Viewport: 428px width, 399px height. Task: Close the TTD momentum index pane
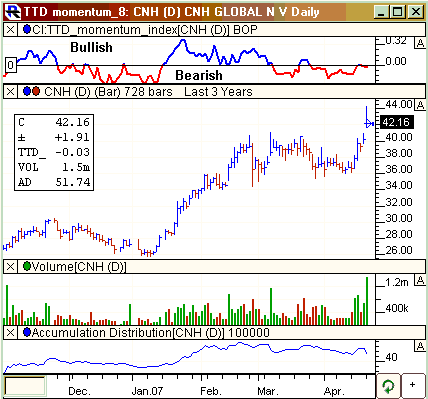pos(10,30)
